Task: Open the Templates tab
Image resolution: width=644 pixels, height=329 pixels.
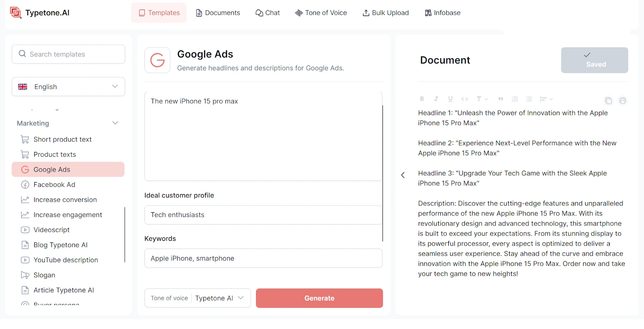Action: click(159, 13)
